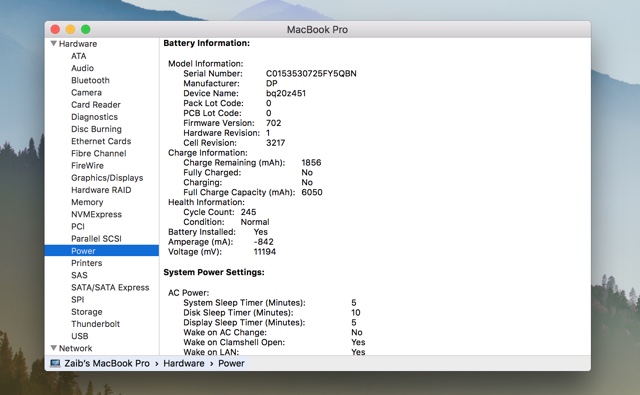Select SPI in the sidebar
The image size is (640, 395).
pos(78,300)
